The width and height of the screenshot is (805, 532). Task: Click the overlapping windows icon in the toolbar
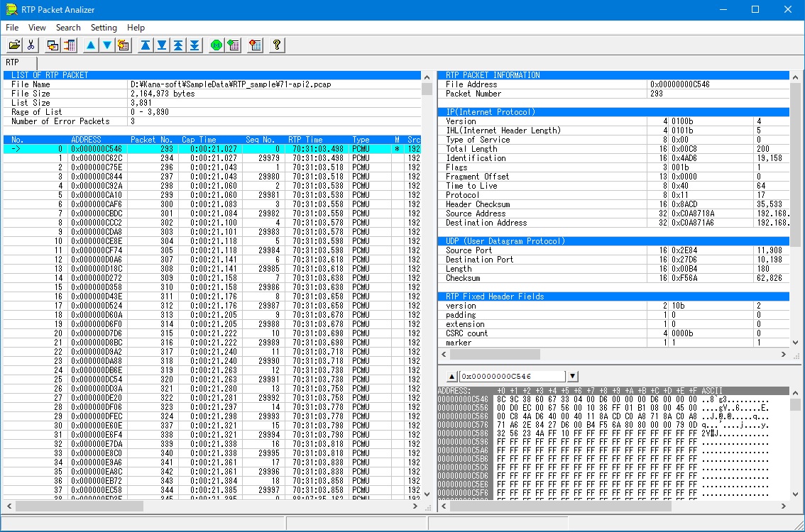(x=53, y=45)
